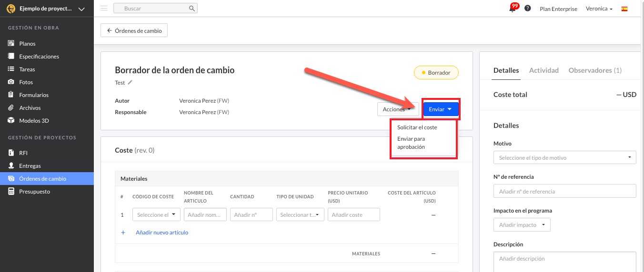Expand the Acciones dropdown
The image size is (644, 272).
[398, 109]
